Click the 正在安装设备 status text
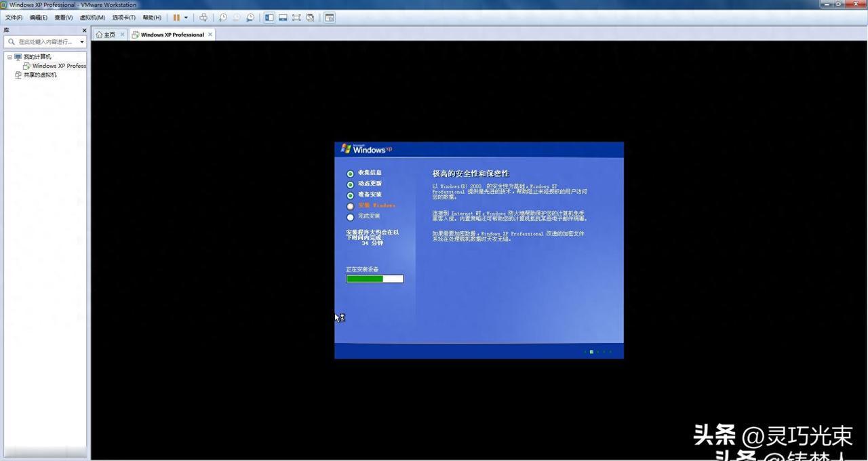Screen dimensions: 868x461 (x=362, y=269)
